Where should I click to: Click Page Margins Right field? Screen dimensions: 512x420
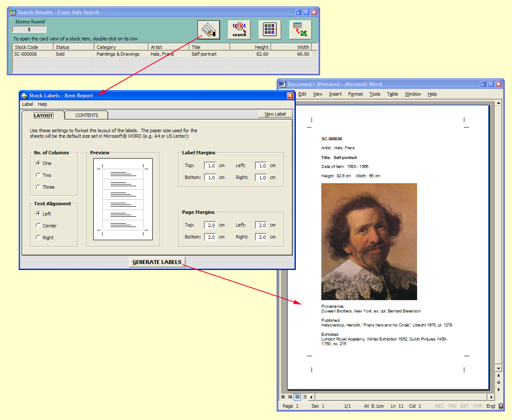click(261, 237)
